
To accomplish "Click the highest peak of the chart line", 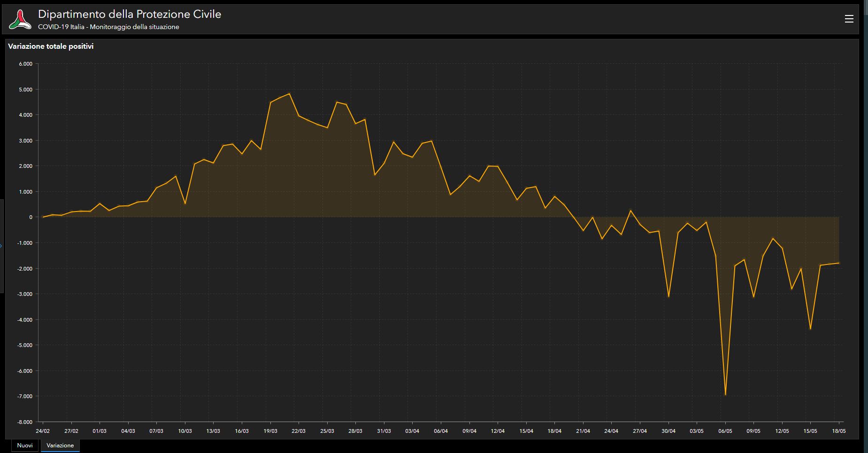I will click(289, 94).
